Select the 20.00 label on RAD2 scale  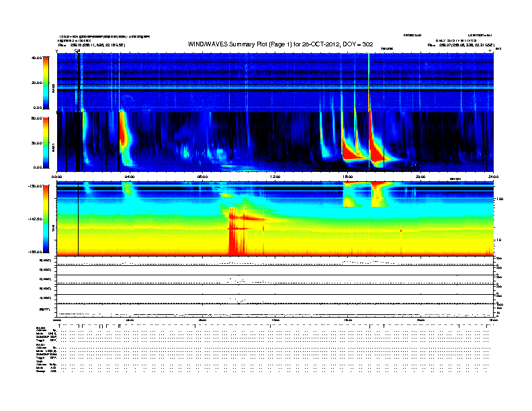click(x=37, y=83)
